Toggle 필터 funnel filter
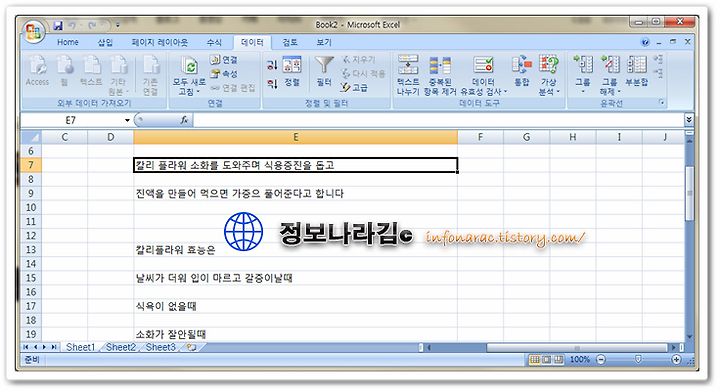The image size is (720, 392). coord(324,72)
